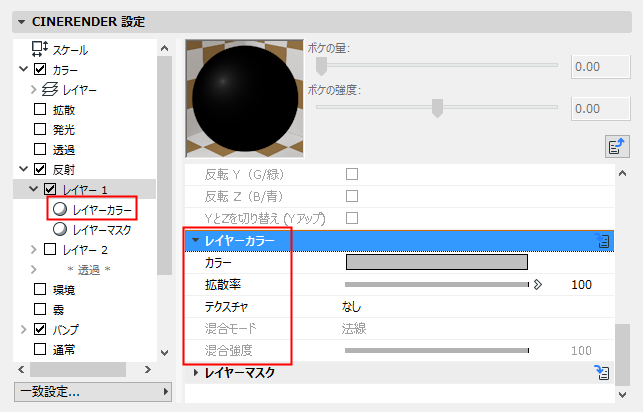The image size is (643, 412).
Task: Collapse the レイヤーカラー section header
Action: (x=195, y=240)
